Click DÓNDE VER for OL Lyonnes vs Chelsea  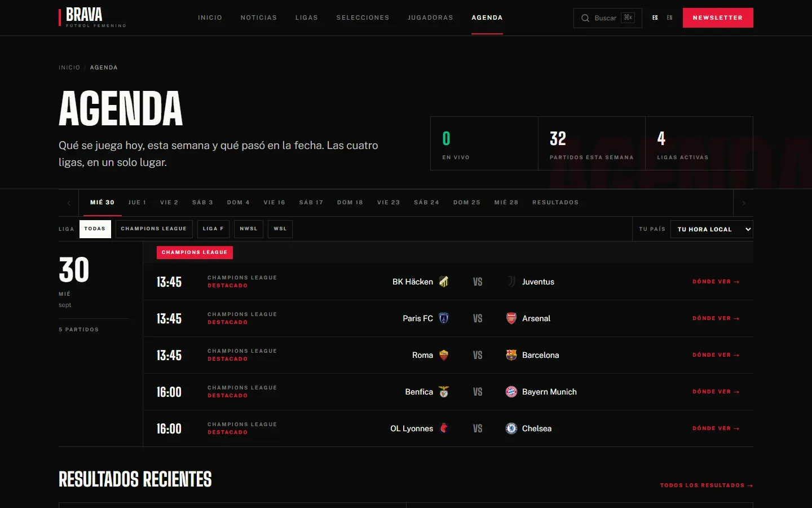point(716,428)
